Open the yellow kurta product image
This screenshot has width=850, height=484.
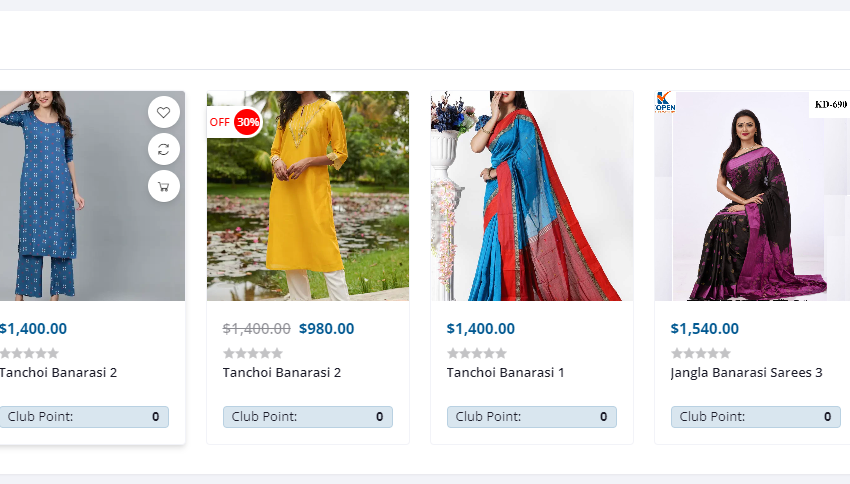(308, 196)
